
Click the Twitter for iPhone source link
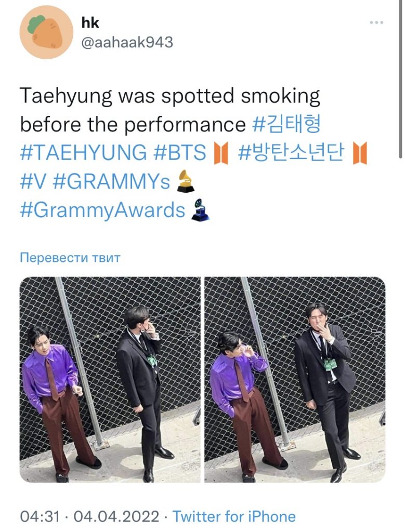234,516
